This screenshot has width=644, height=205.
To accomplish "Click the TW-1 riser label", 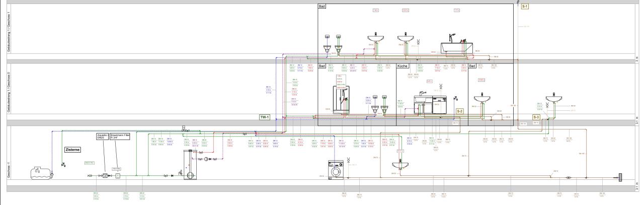I will (x=265, y=117).
